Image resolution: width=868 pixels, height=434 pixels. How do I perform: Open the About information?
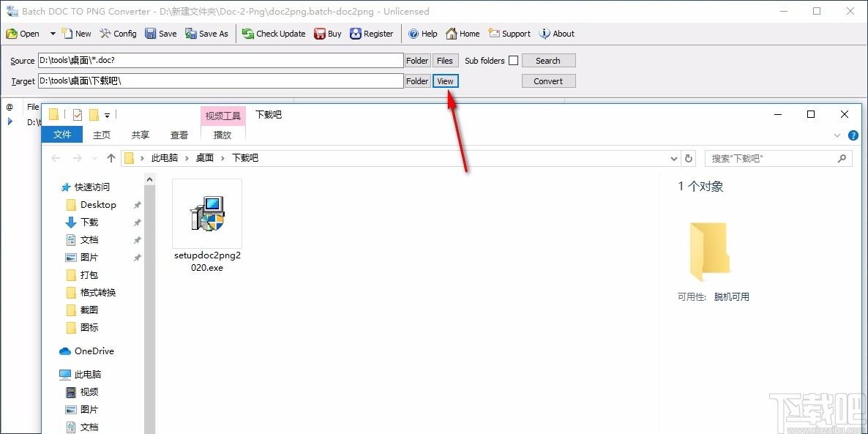[x=557, y=34]
